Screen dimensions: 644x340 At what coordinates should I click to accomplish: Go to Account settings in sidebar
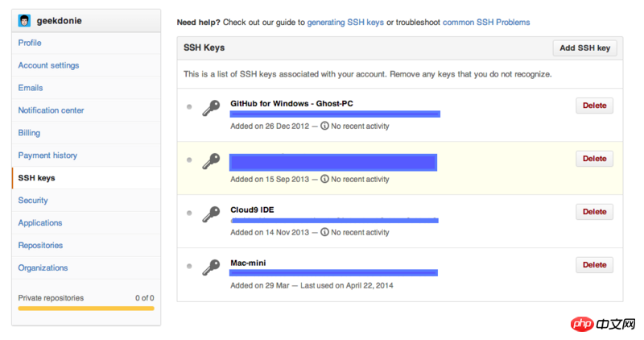click(48, 65)
